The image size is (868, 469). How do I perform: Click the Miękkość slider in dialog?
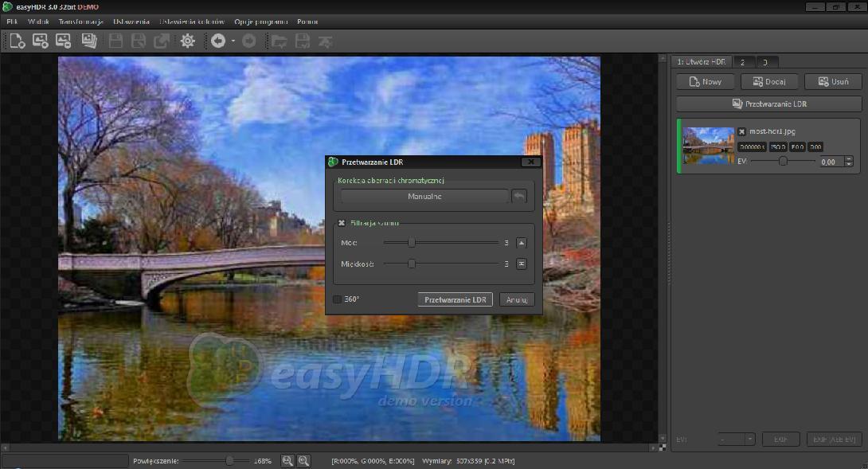coord(441,264)
